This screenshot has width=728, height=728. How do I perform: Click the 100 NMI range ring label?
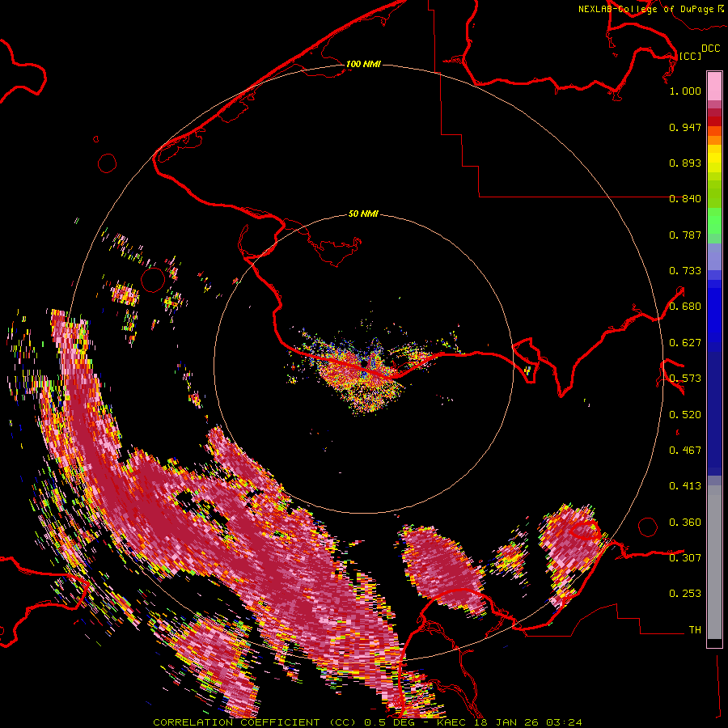point(363,64)
